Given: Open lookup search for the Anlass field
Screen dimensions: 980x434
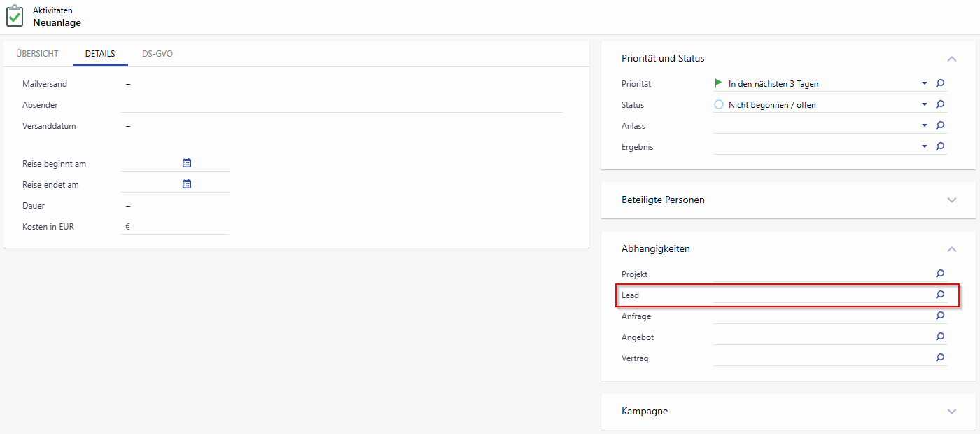Looking at the screenshot, I should (940, 125).
